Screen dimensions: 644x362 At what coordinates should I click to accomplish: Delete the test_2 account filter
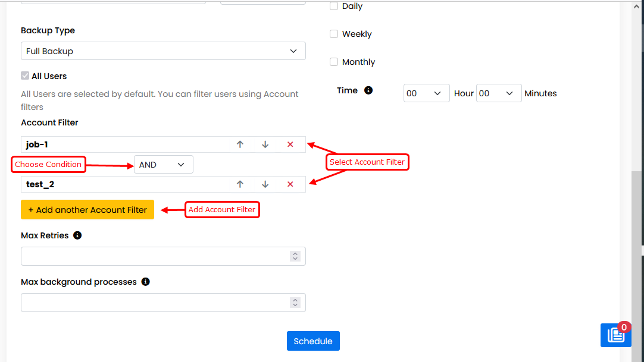[290, 184]
